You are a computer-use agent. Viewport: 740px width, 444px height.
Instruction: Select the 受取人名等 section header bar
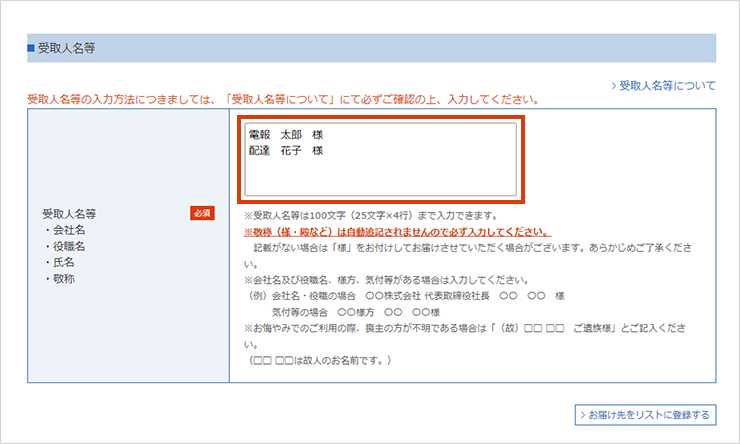[371, 48]
